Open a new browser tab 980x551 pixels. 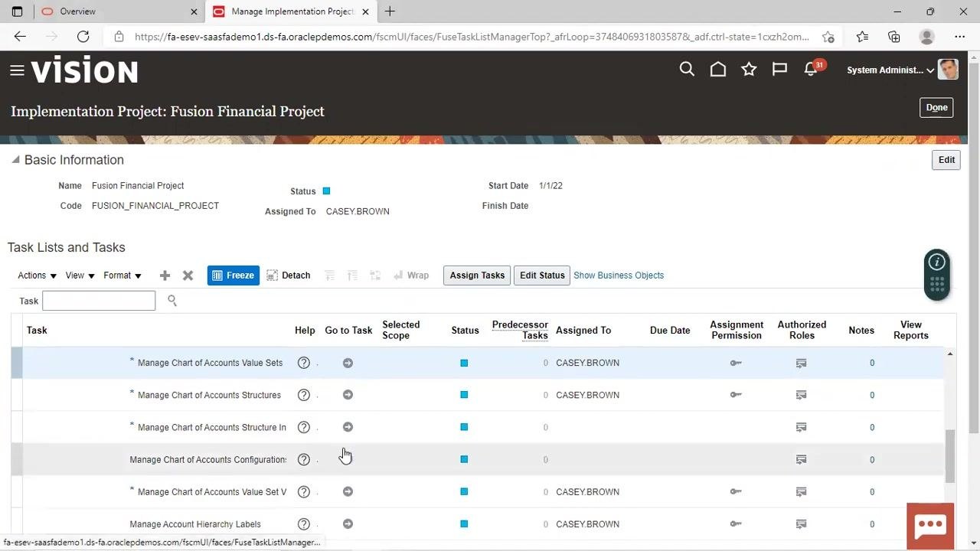click(390, 11)
